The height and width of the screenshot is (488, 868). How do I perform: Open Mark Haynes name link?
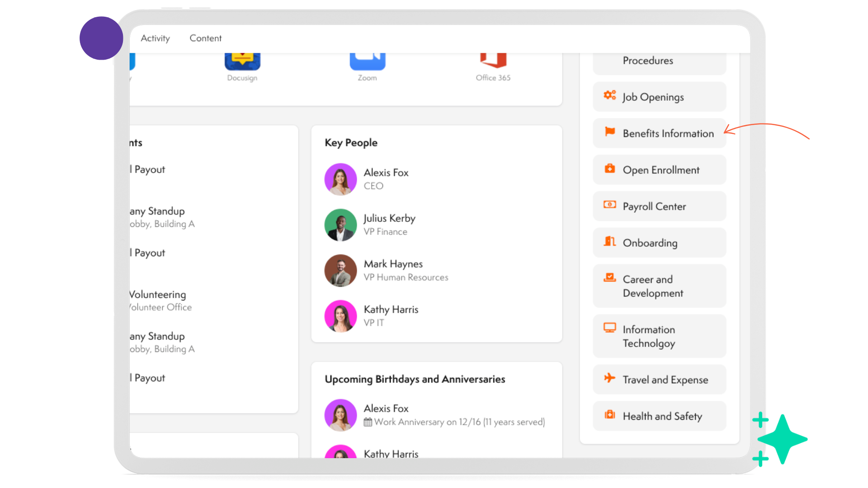[x=393, y=264]
